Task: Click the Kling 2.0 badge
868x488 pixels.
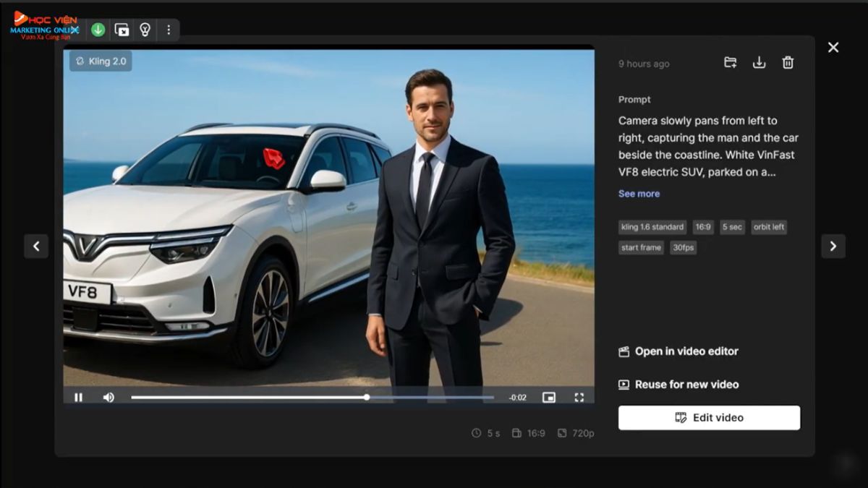Action: (x=101, y=61)
